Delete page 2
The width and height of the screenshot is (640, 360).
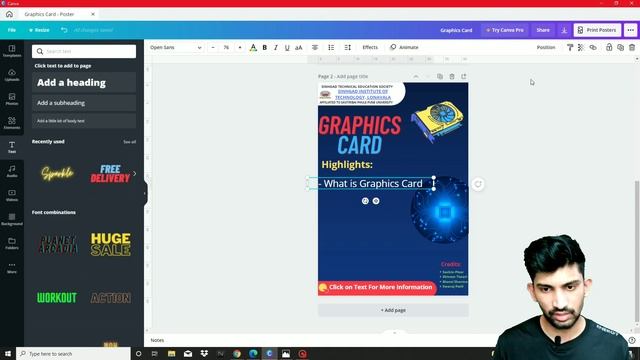(x=452, y=76)
